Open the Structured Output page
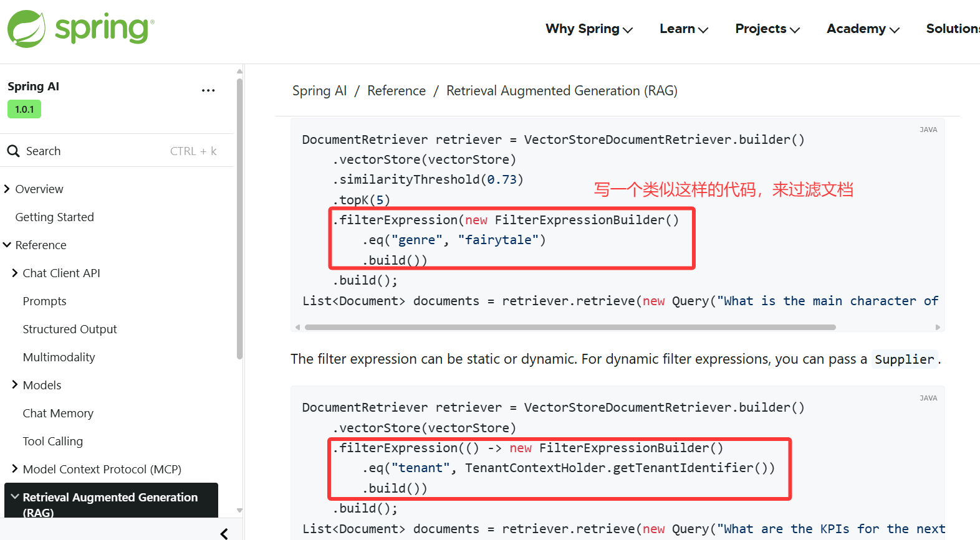The image size is (980, 540). [70, 329]
